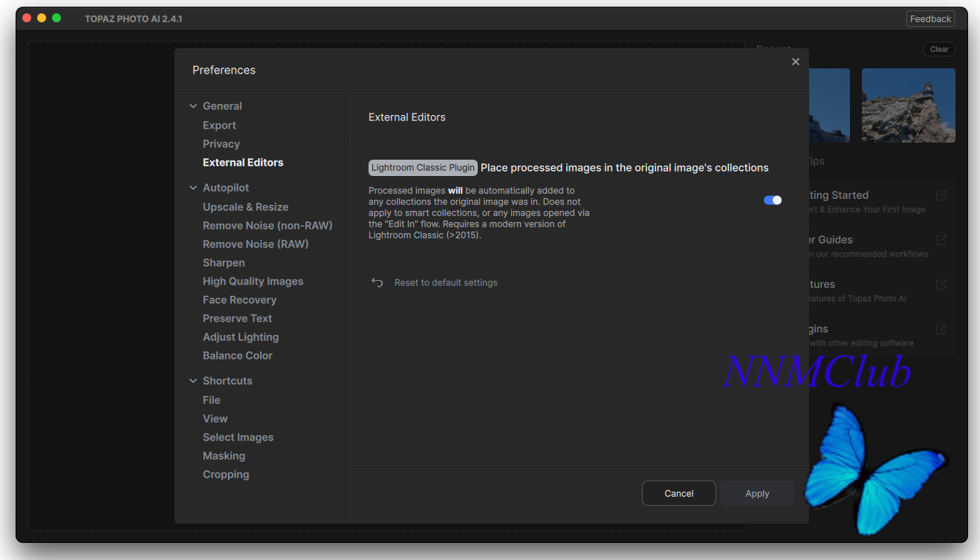
Task: Collapse the Autopilot section chevron
Action: [193, 188]
